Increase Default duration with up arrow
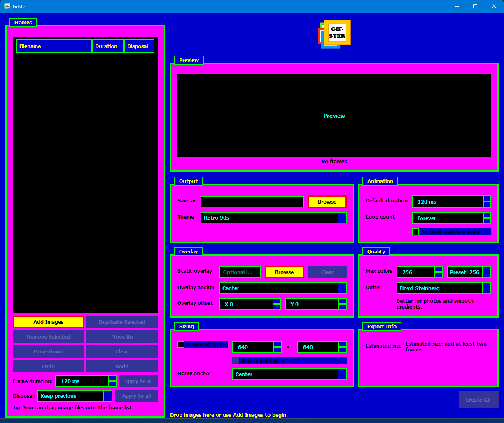The image size is (504, 423). tap(487, 199)
